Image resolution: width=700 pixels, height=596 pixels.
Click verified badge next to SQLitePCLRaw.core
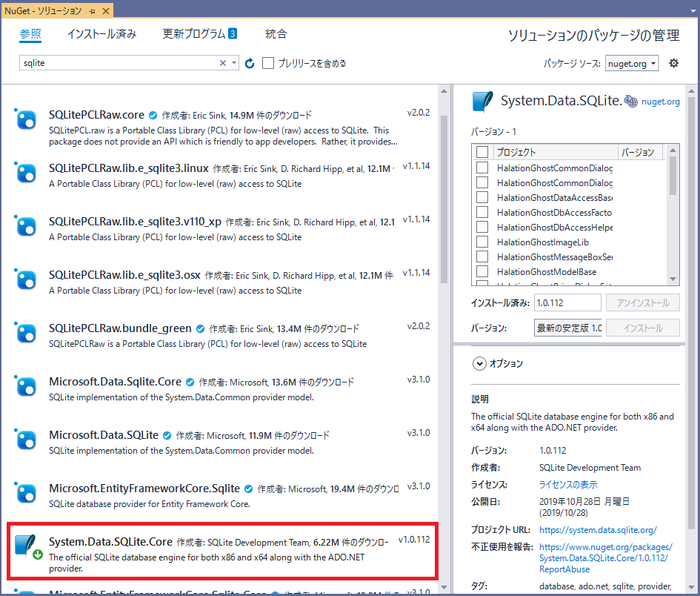click(153, 115)
